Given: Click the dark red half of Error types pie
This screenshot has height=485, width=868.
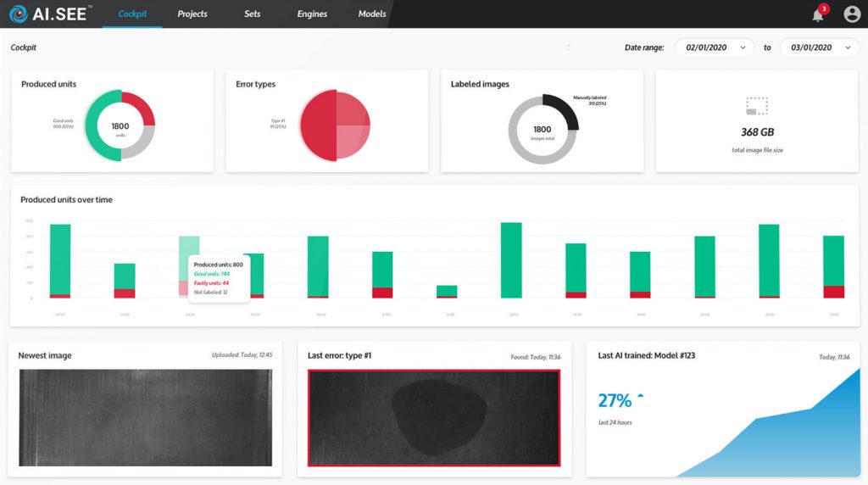Looking at the screenshot, I should pos(318,125).
